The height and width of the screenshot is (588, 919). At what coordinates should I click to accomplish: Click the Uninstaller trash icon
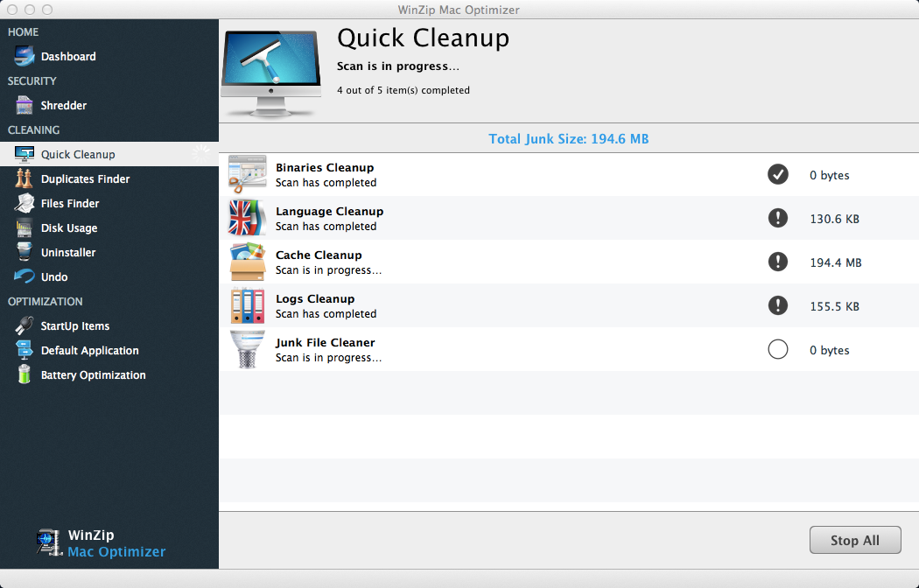25,253
